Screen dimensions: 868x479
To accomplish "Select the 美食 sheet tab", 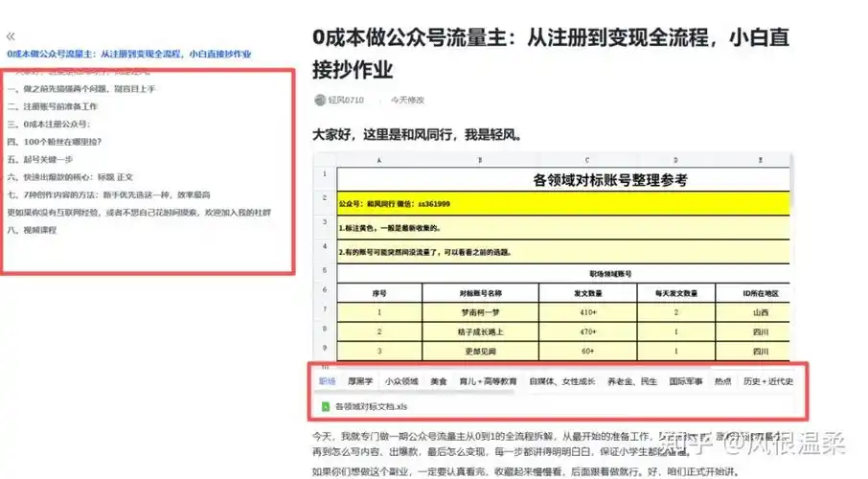I will point(439,381).
